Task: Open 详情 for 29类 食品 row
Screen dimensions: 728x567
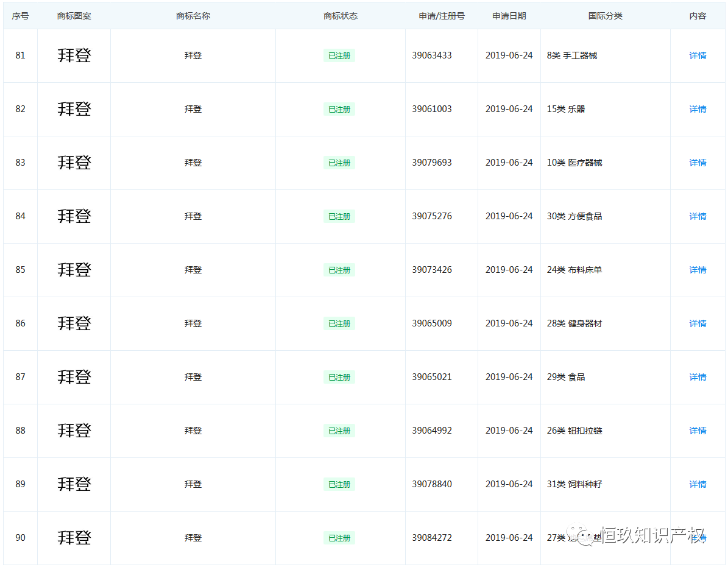Action: click(x=698, y=377)
